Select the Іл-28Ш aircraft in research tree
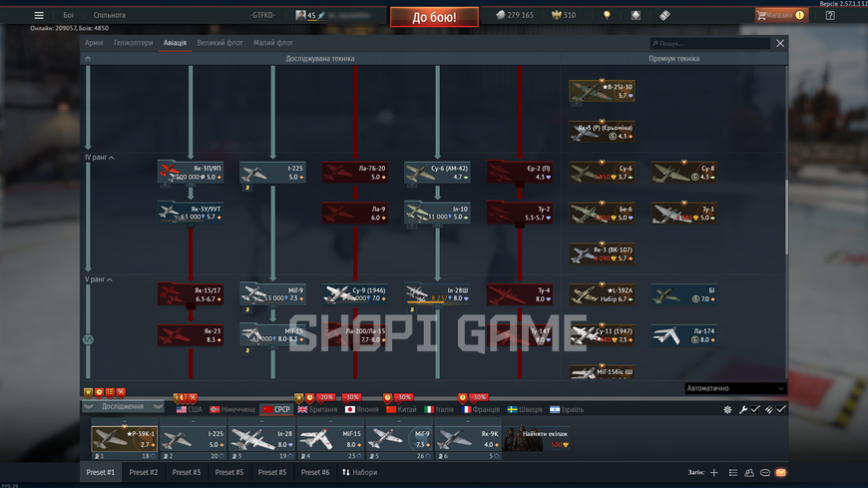Image resolution: width=868 pixels, height=488 pixels. coord(437,294)
